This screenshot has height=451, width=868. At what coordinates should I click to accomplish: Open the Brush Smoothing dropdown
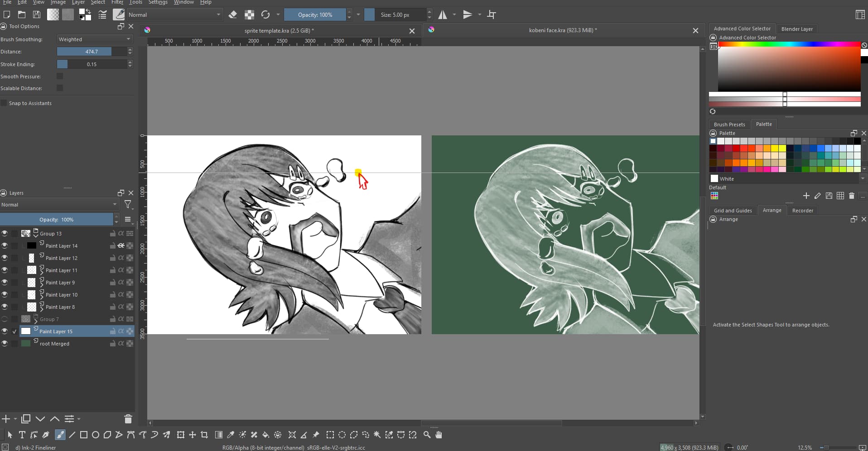click(x=94, y=39)
